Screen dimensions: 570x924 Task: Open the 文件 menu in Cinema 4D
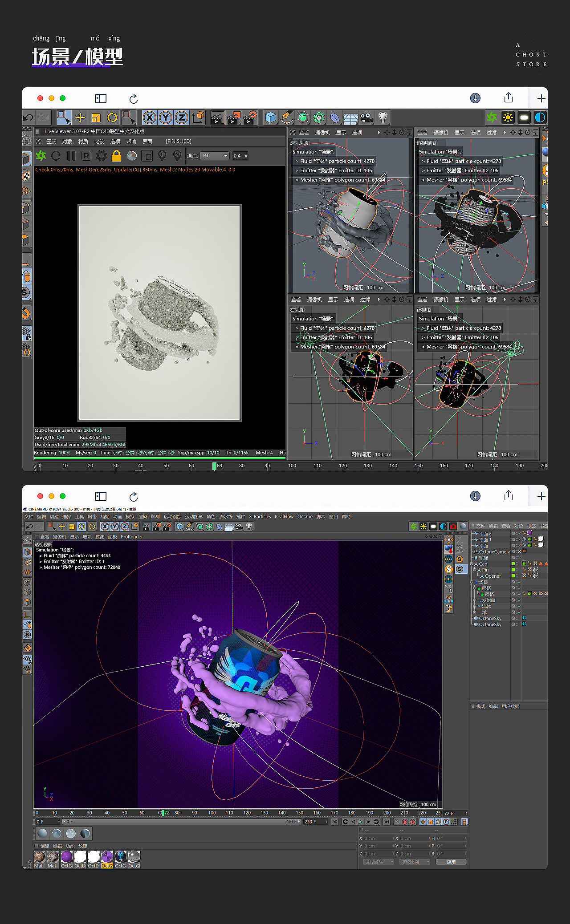pyautogui.click(x=29, y=517)
